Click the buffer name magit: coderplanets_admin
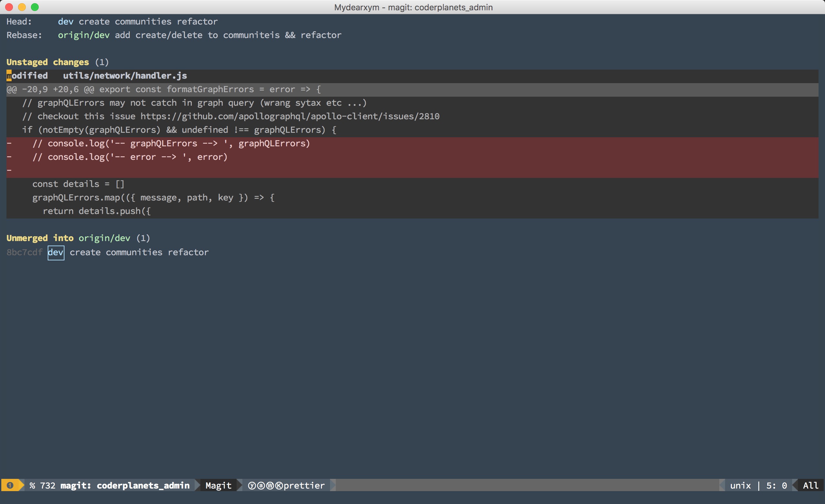825x504 pixels. (125, 485)
